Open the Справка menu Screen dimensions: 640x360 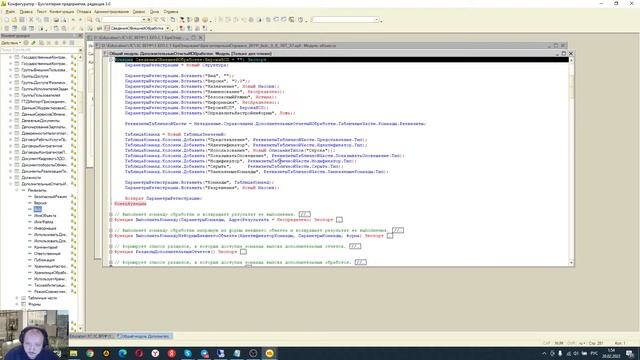[171, 12]
